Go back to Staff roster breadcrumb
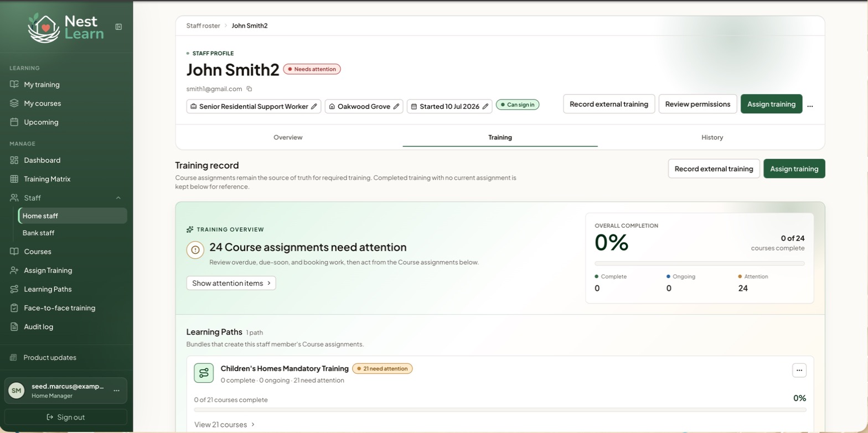Image resolution: width=868 pixels, height=433 pixels. point(203,26)
